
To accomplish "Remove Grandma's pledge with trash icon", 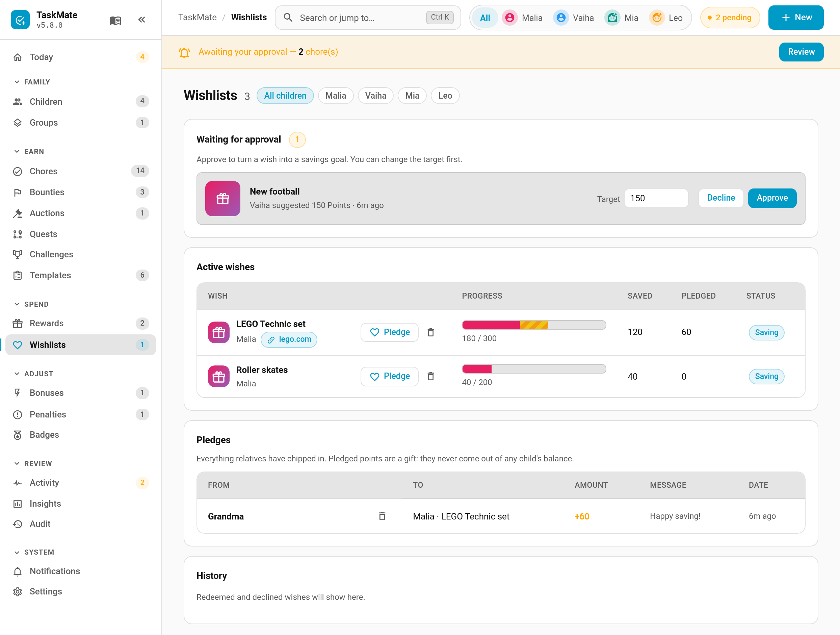I will click(x=382, y=516).
